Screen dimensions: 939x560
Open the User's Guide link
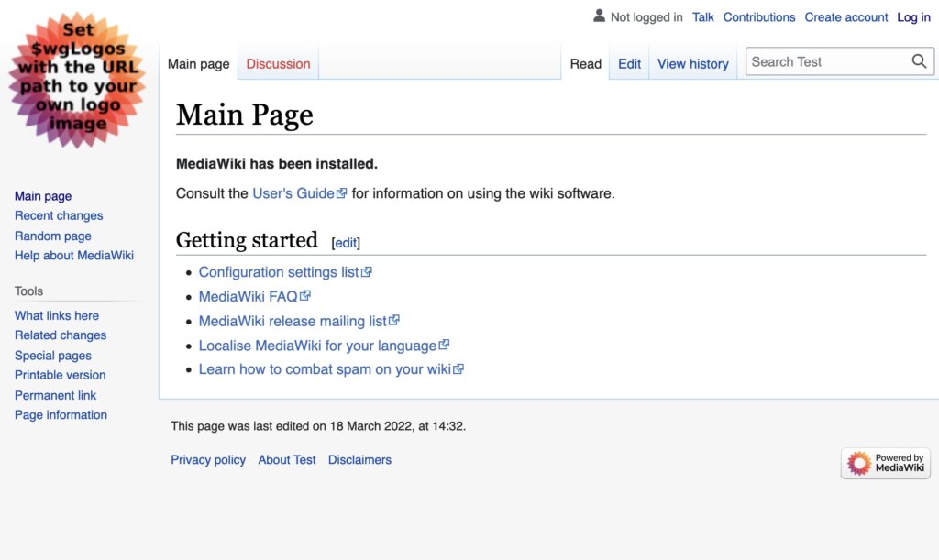tap(293, 193)
